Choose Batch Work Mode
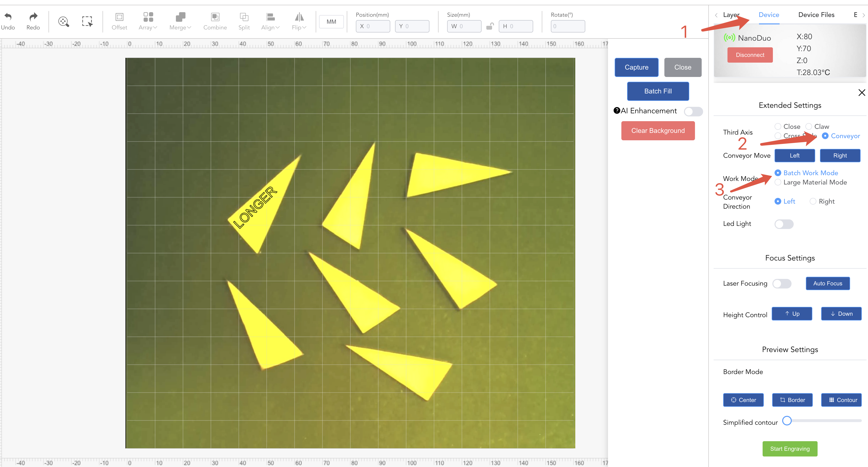This screenshot has height=467, width=868. coord(806,173)
